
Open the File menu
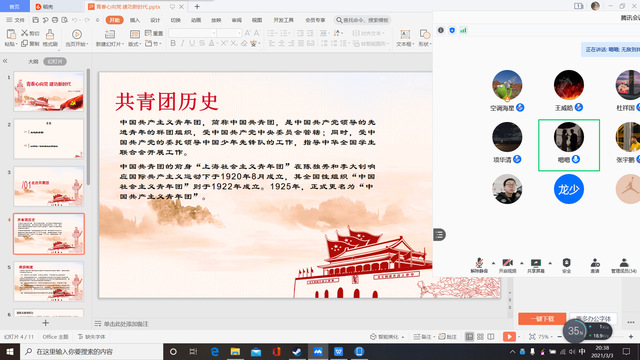(16, 20)
